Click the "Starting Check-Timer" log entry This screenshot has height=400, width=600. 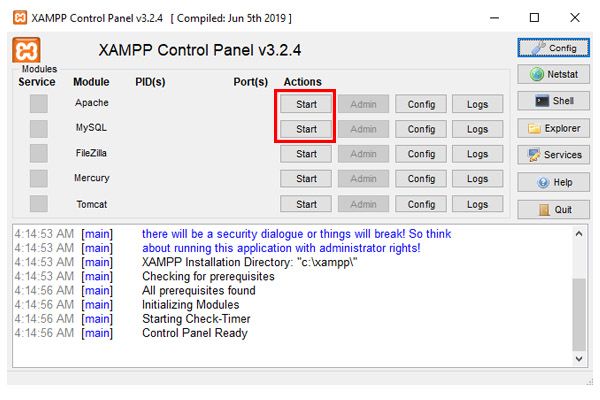pos(196,319)
